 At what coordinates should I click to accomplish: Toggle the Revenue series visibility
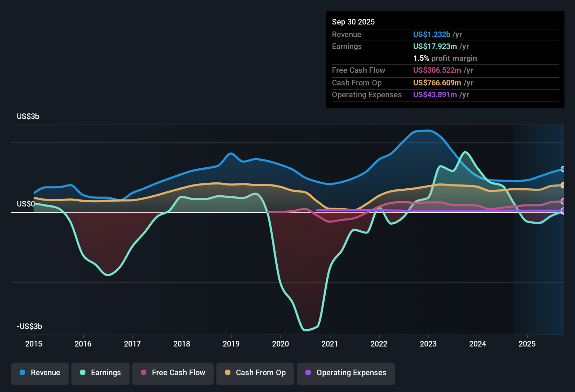point(40,373)
